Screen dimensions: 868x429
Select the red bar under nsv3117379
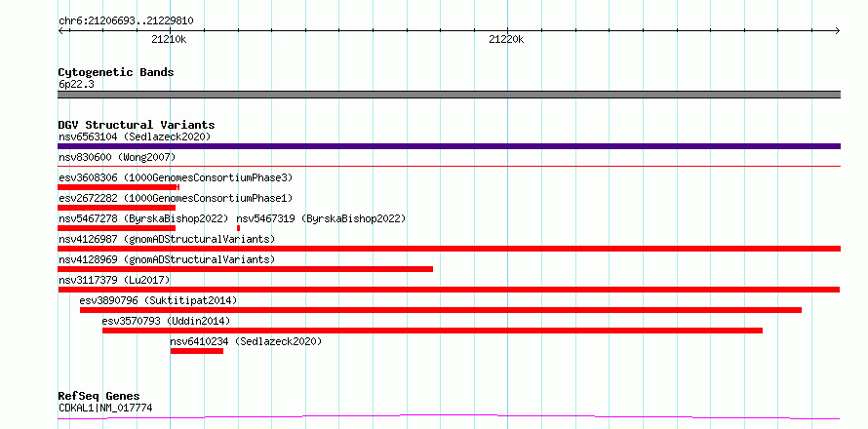(449, 290)
